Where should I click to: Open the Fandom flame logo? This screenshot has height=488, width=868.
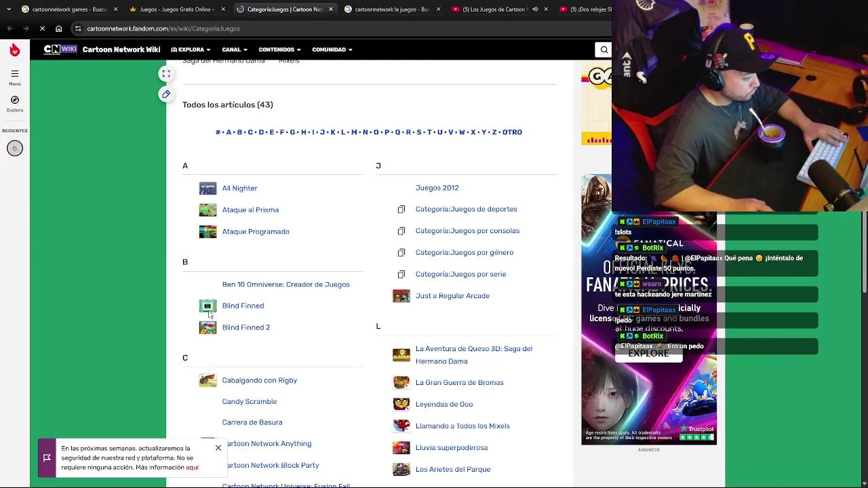tap(14, 49)
